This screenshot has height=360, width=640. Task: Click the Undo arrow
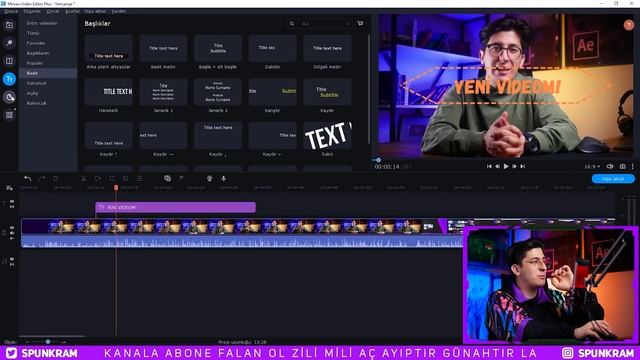pos(27,178)
